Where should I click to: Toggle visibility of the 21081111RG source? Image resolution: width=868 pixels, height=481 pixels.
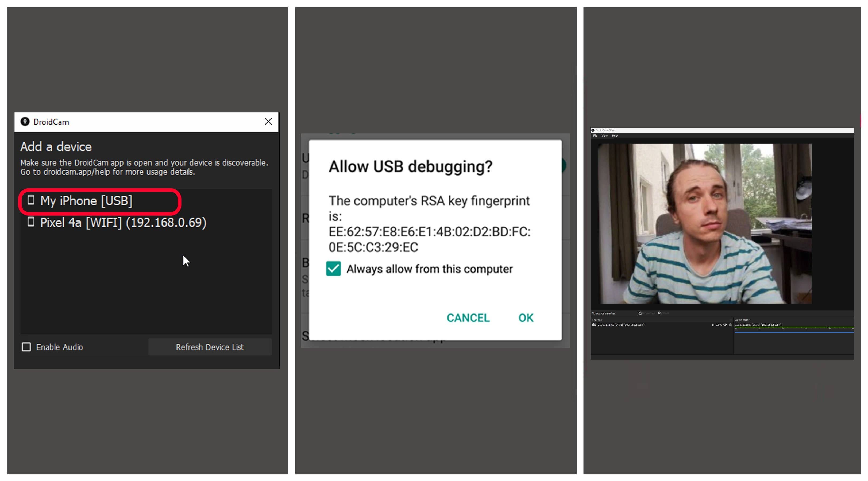(x=726, y=325)
